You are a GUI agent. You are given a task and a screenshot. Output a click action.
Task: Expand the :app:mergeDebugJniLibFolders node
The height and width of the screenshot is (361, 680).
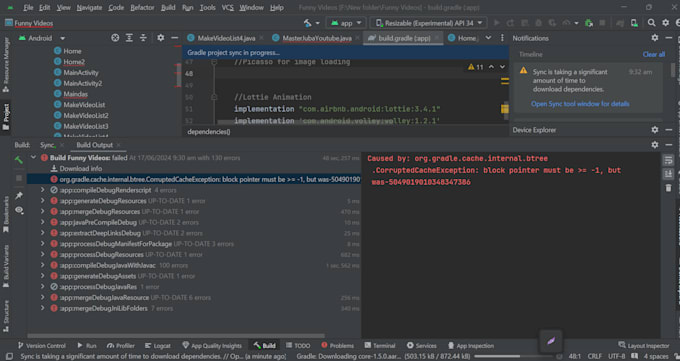tap(42, 308)
